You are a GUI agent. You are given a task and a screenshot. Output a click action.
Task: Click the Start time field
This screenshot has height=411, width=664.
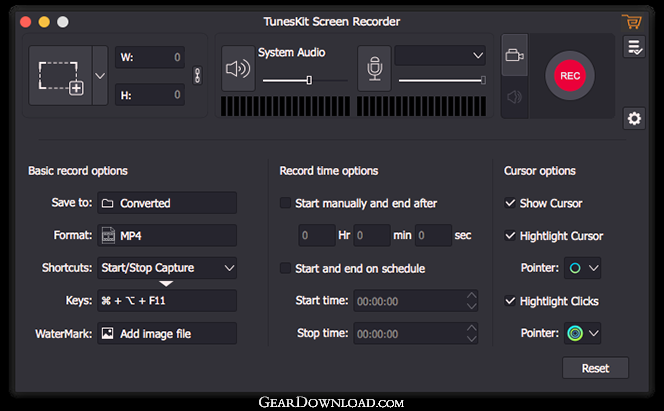pyautogui.click(x=416, y=301)
